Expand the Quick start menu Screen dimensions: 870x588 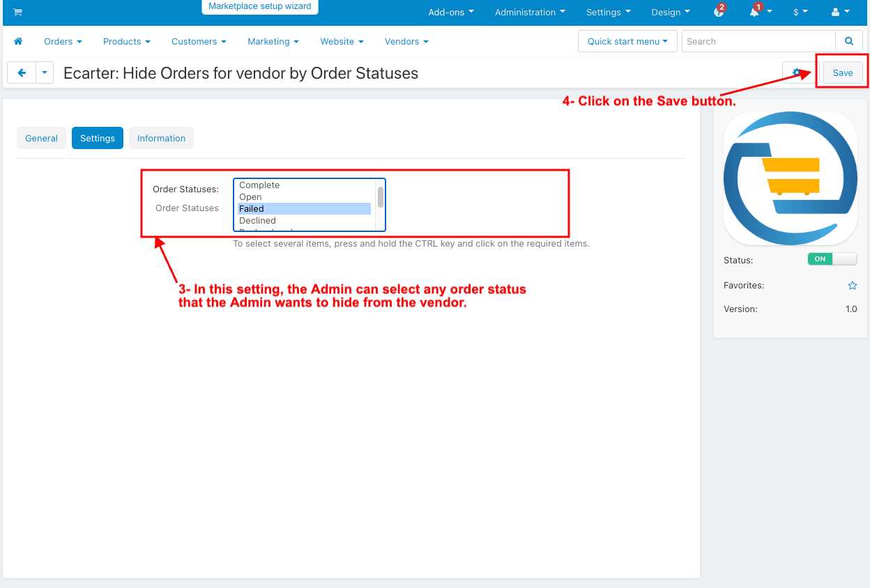point(627,41)
